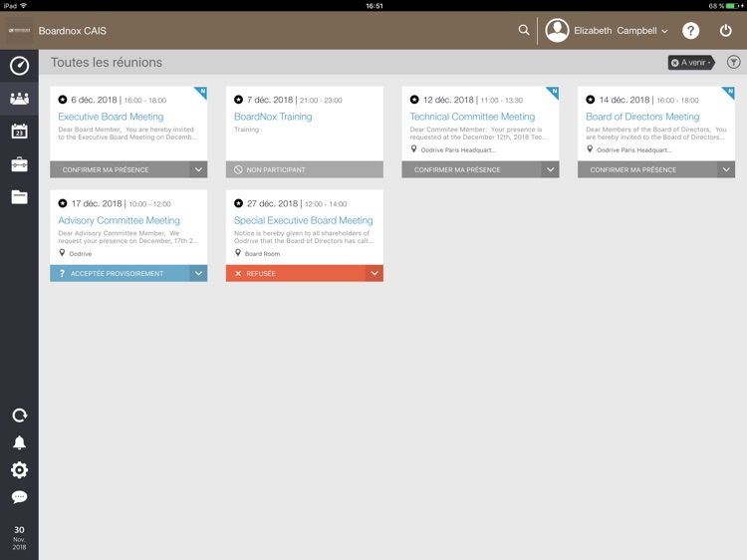Click location pin on Technical Committee Meeting card
The width and height of the screenshot is (747, 560).
click(414, 149)
